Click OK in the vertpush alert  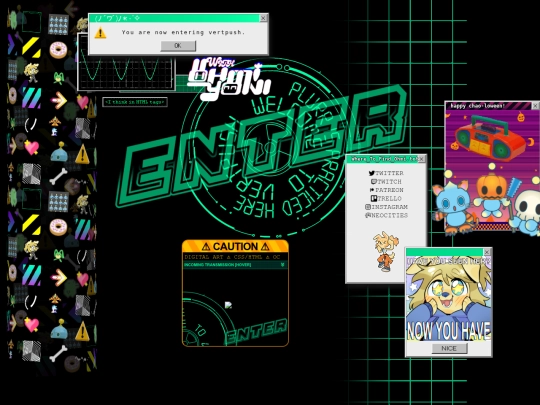coord(178,45)
